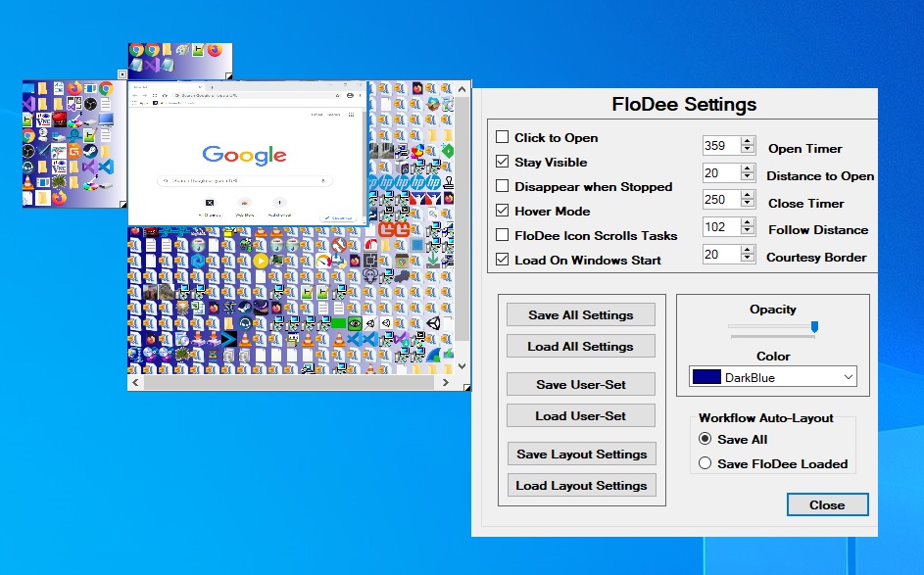Viewport: 924px width, 575px height.
Task: Click the penguin icon in the icon grid
Action: [x=293, y=338]
